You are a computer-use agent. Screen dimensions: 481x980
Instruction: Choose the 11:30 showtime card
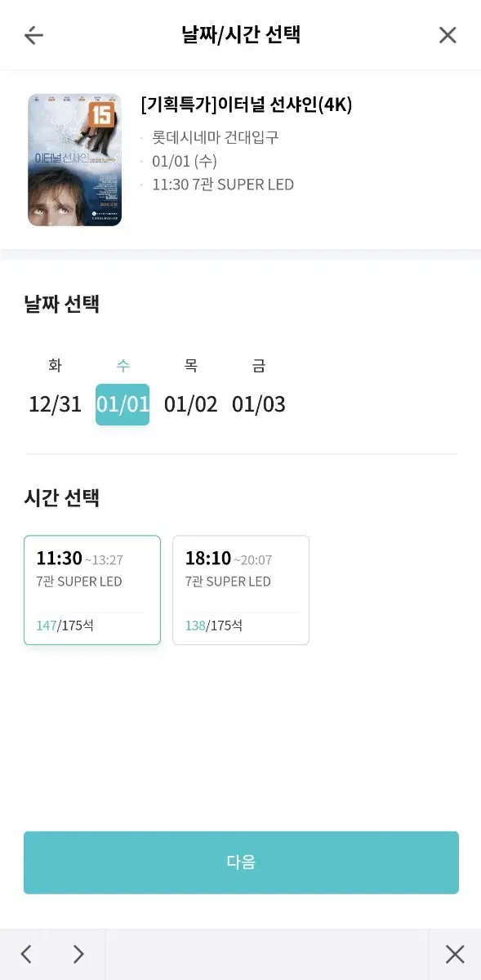tap(92, 590)
